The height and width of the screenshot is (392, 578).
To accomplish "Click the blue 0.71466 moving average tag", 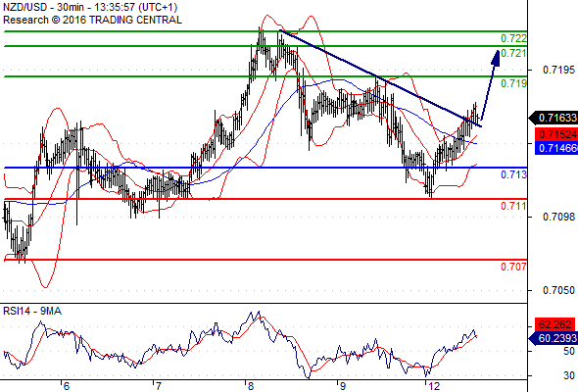I will (x=555, y=148).
